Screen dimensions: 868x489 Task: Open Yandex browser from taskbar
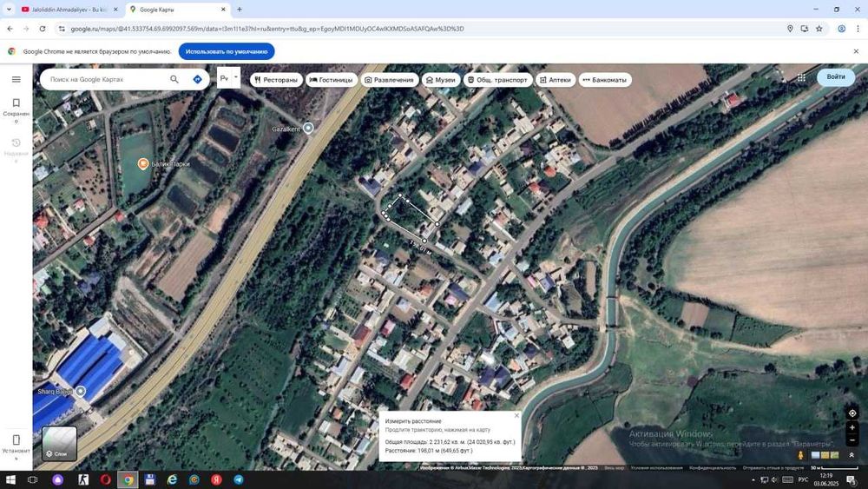point(216,479)
